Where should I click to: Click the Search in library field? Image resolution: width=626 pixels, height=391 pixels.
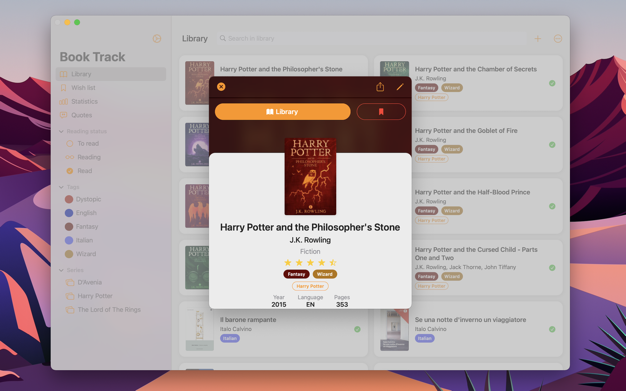click(x=371, y=38)
